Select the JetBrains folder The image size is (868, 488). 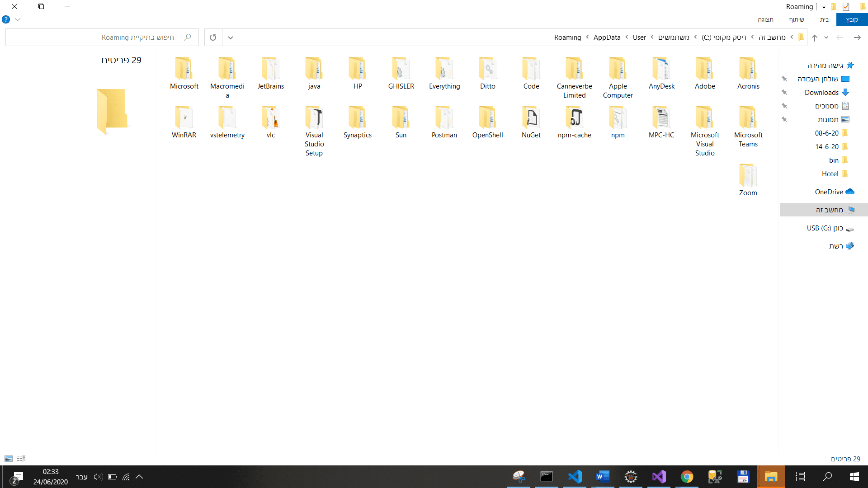click(x=271, y=74)
